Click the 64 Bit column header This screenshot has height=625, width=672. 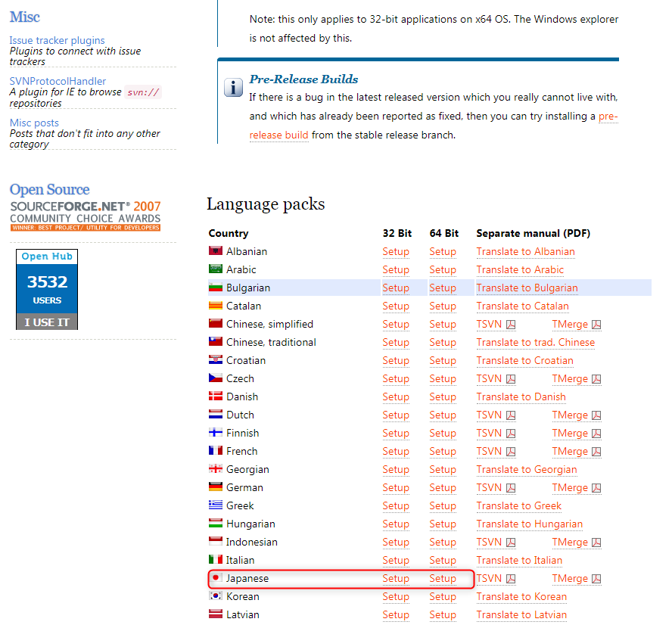pos(444,233)
